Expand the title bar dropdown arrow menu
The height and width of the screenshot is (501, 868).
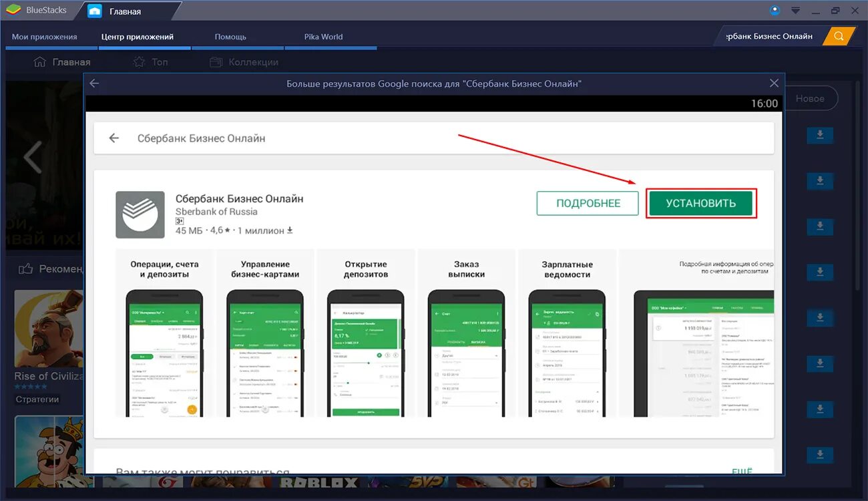795,11
